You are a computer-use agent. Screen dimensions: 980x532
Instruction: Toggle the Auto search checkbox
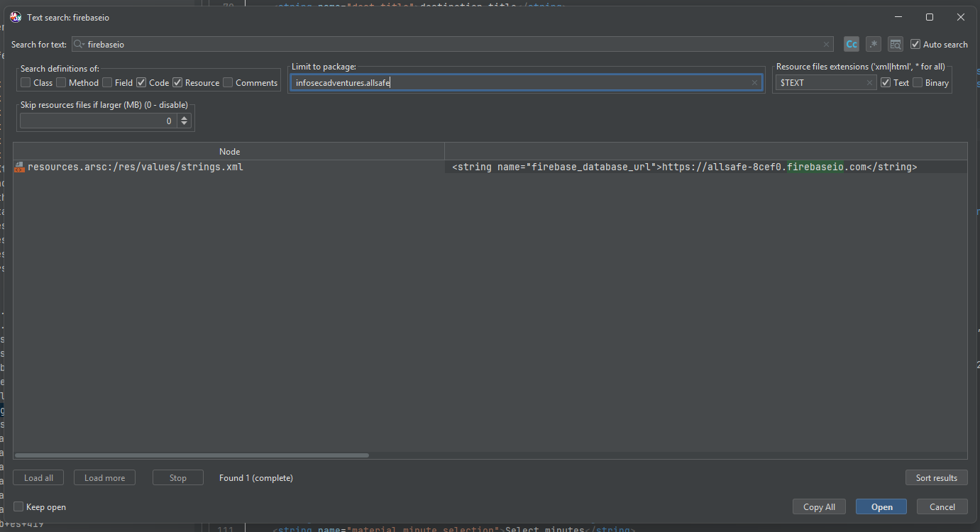click(x=915, y=44)
